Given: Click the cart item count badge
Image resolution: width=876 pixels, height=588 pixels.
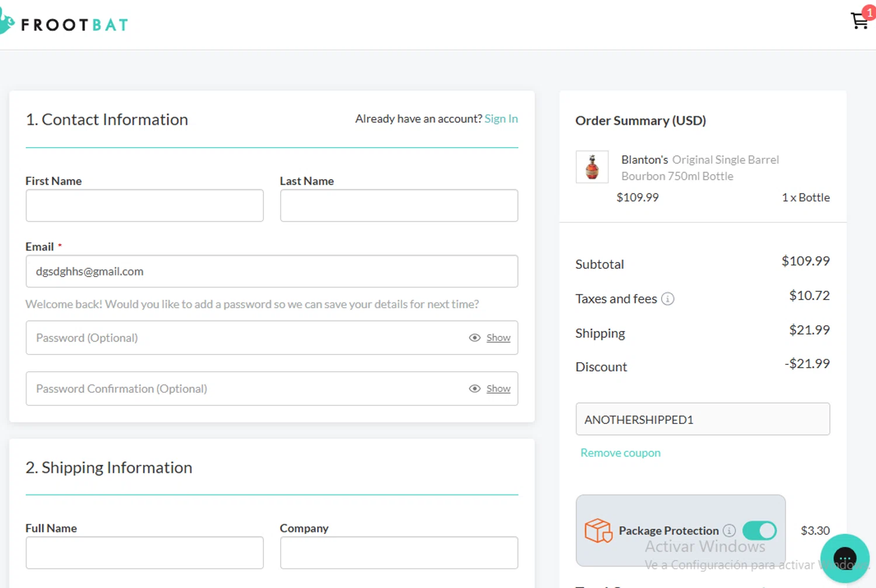Looking at the screenshot, I should [x=869, y=12].
